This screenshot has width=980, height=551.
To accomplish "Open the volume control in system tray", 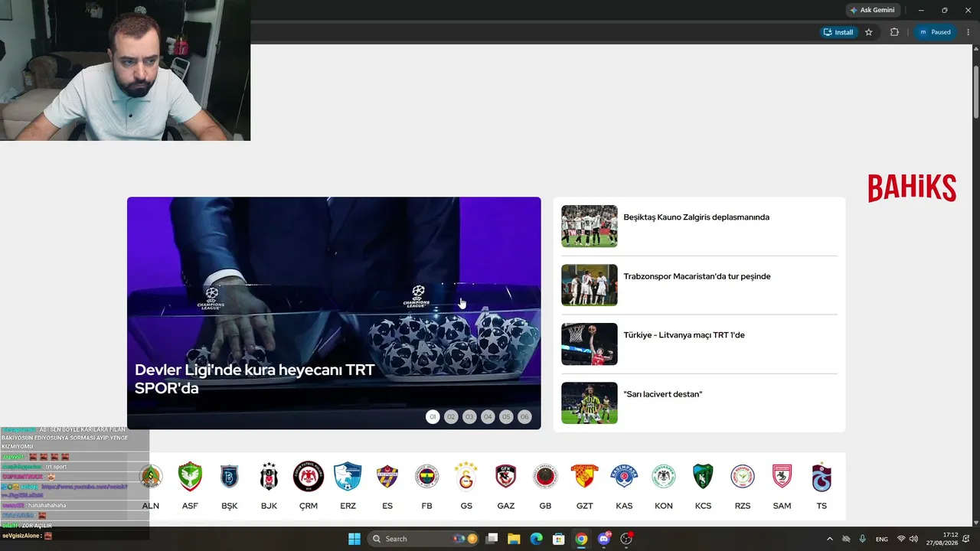I will 913,539.
